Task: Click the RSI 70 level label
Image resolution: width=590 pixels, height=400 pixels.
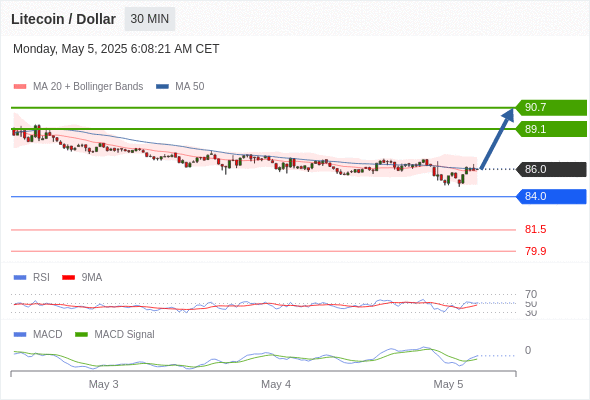Action: [x=531, y=294]
